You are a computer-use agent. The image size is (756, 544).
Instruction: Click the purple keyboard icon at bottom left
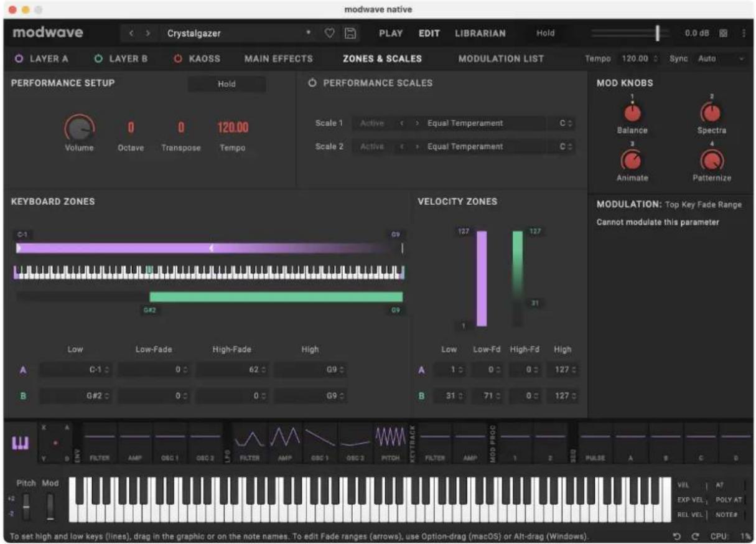click(x=21, y=443)
